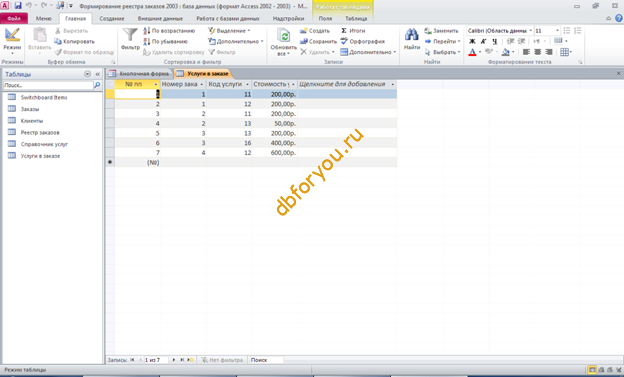Open the Работа с базами данных tab
This screenshot has height=377, width=624.
(x=228, y=18)
